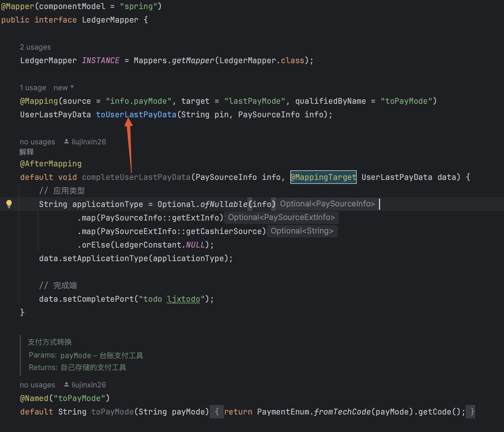Screen dimensions: 504x432
Task: Click the Optional<String> inlay hint
Action: [x=302, y=231]
